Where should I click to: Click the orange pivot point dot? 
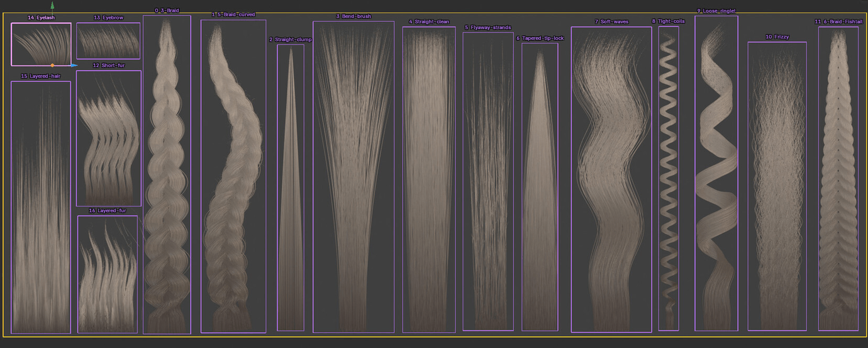point(52,65)
